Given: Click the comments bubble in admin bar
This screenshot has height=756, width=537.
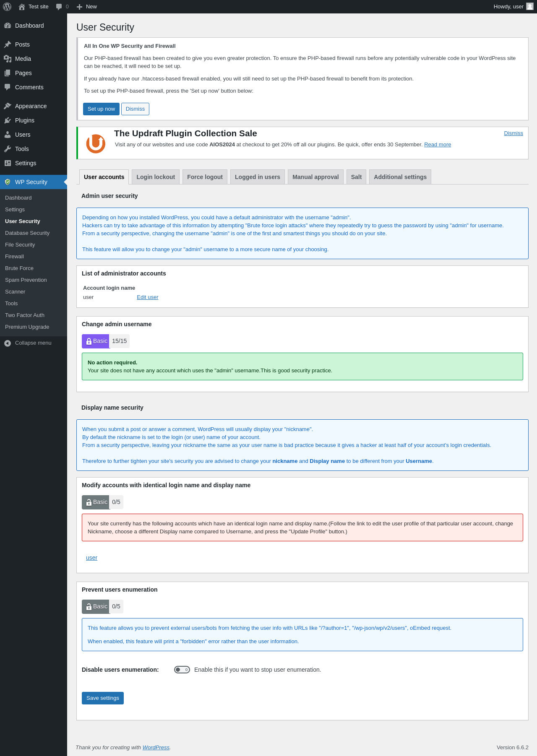Looking at the screenshot, I should pos(59,7).
